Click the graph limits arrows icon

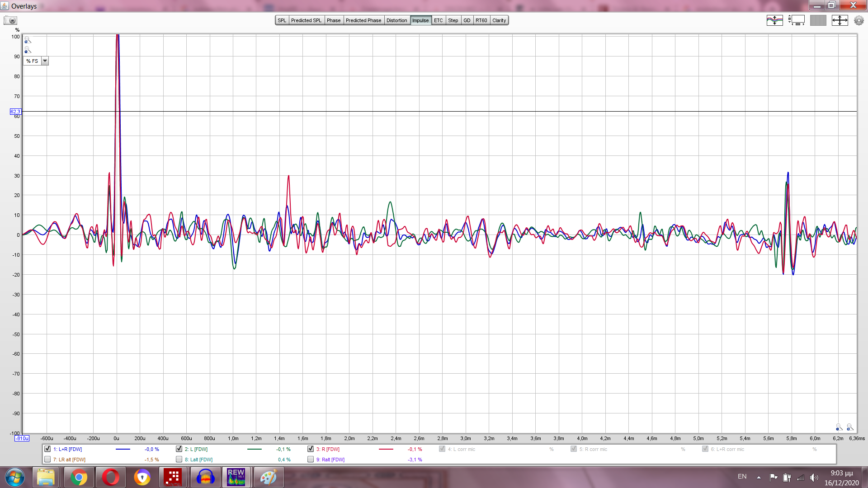click(x=840, y=20)
